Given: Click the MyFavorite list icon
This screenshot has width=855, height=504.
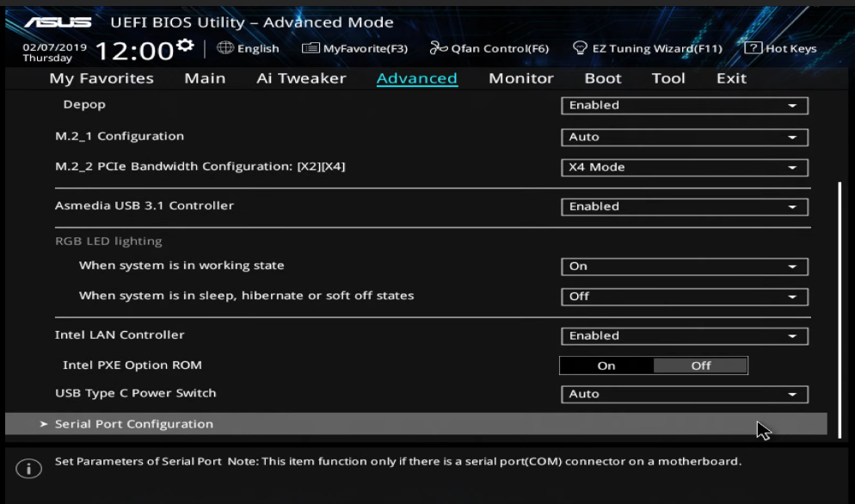Looking at the screenshot, I should [311, 48].
